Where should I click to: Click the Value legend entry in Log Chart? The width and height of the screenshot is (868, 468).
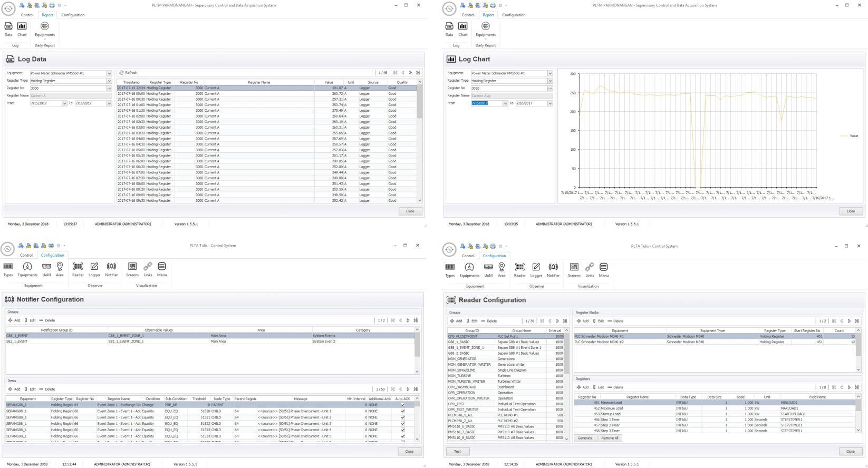pos(849,136)
